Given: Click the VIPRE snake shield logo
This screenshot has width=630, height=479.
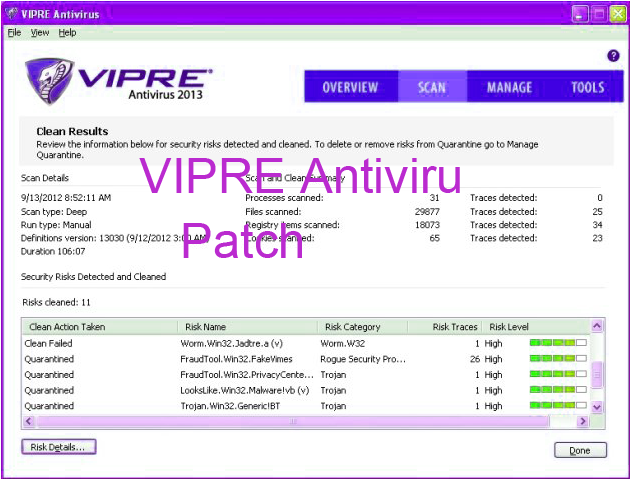Looking at the screenshot, I should (x=49, y=81).
